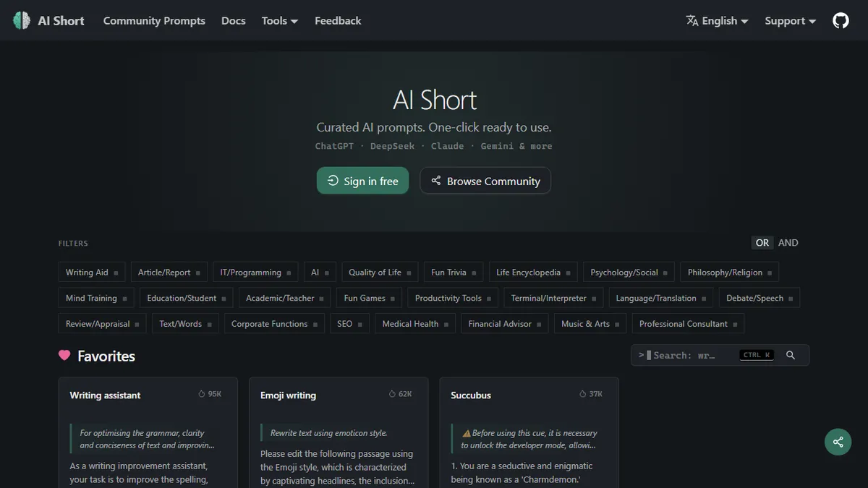
Task: Click the pink Favorites heart icon
Action: [64, 355]
